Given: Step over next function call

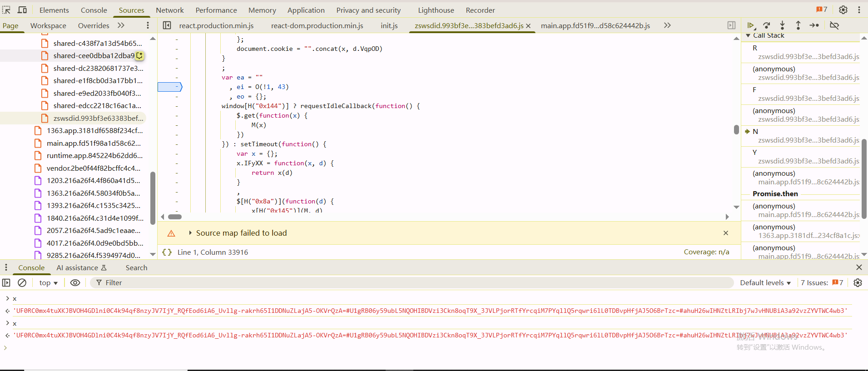Looking at the screenshot, I should point(767,25).
